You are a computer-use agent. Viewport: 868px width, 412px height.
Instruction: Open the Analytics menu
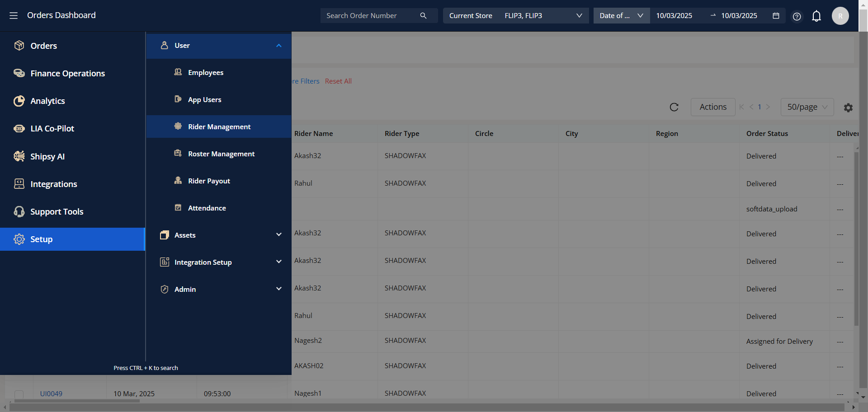pos(72,101)
